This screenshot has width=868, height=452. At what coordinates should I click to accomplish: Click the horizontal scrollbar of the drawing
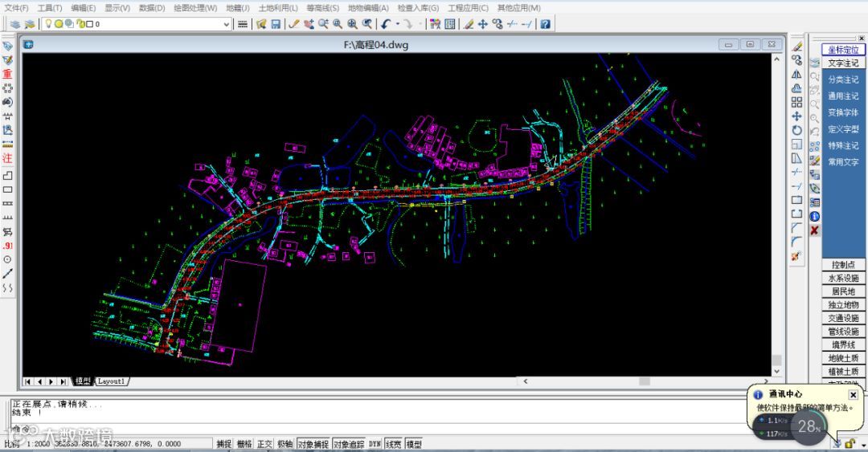coord(645,381)
